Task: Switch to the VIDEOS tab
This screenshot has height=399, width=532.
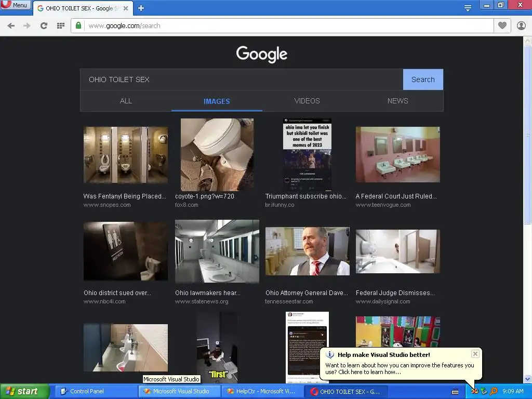Action: click(x=307, y=101)
